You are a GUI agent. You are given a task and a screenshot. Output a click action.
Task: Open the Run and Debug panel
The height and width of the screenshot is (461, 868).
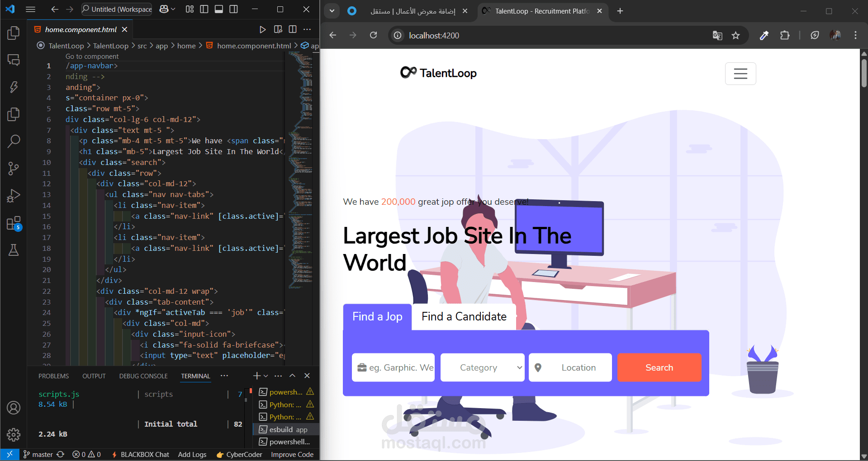(x=14, y=195)
